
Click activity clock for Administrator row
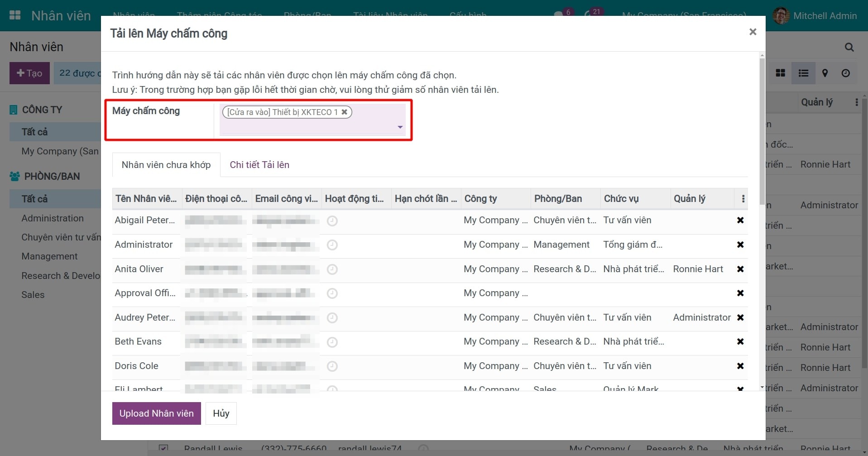pyautogui.click(x=332, y=245)
